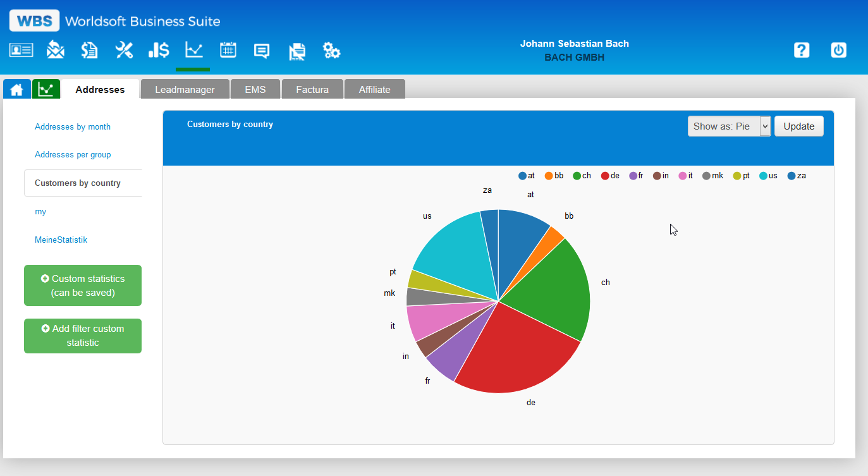Click the help question mark icon
Screen dimensions: 868x476
802,50
